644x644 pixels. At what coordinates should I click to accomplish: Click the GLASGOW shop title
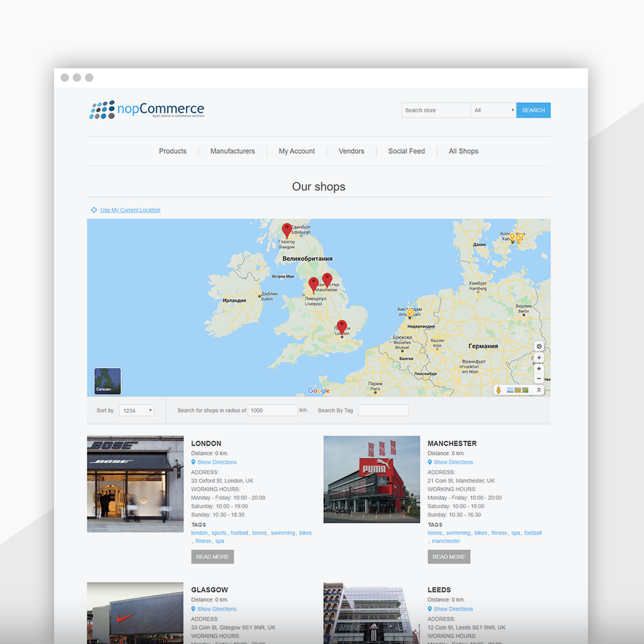pos(209,590)
